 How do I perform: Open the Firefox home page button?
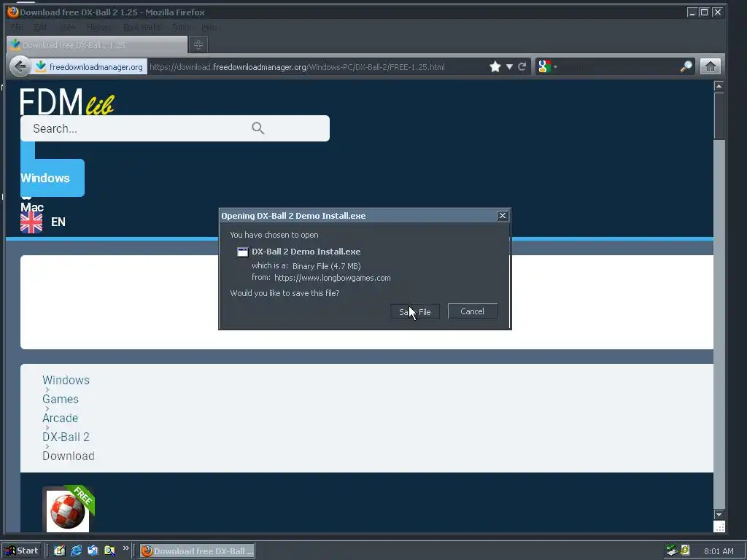[x=711, y=66]
